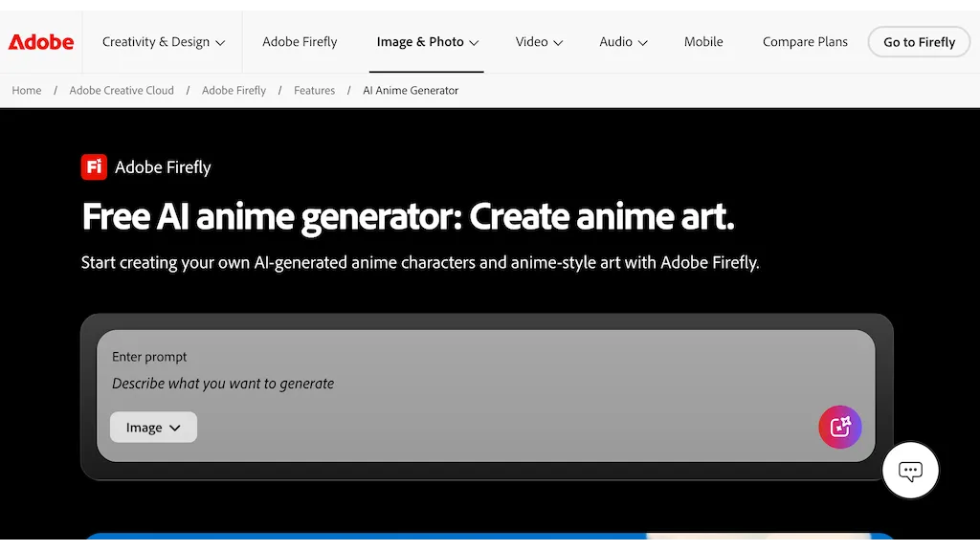Image resolution: width=980 pixels, height=551 pixels.
Task: Expand the Video menu
Action: pyautogui.click(x=539, y=42)
